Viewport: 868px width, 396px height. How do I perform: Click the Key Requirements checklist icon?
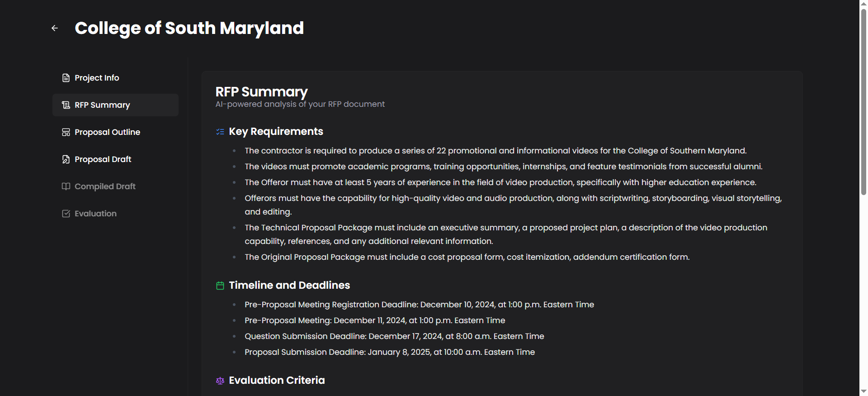(x=220, y=132)
